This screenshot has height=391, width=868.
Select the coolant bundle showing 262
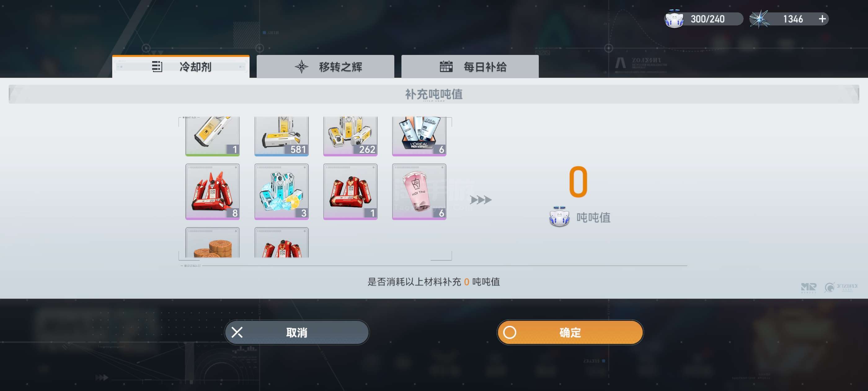tap(350, 136)
